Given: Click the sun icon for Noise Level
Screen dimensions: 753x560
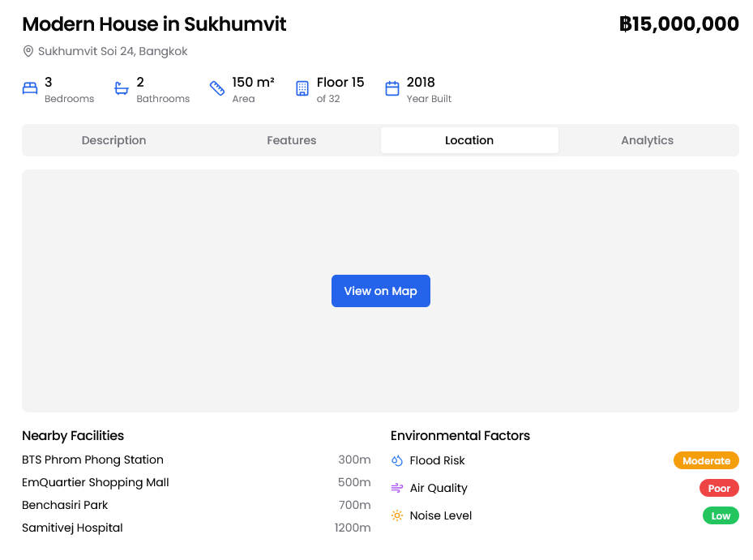Looking at the screenshot, I should [397, 516].
